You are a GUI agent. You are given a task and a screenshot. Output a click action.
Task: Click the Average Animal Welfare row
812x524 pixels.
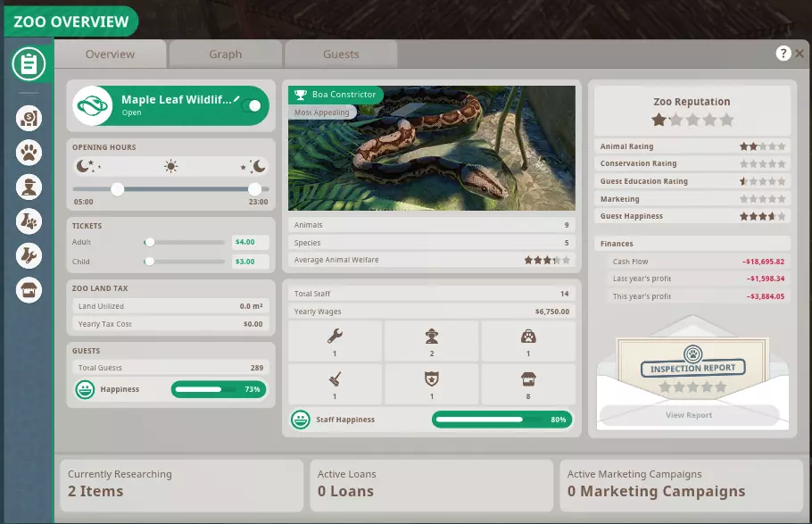[x=431, y=260]
